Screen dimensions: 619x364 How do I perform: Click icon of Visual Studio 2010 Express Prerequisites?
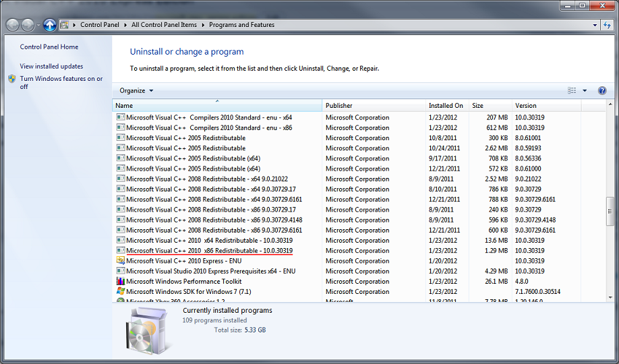coord(121,271)
